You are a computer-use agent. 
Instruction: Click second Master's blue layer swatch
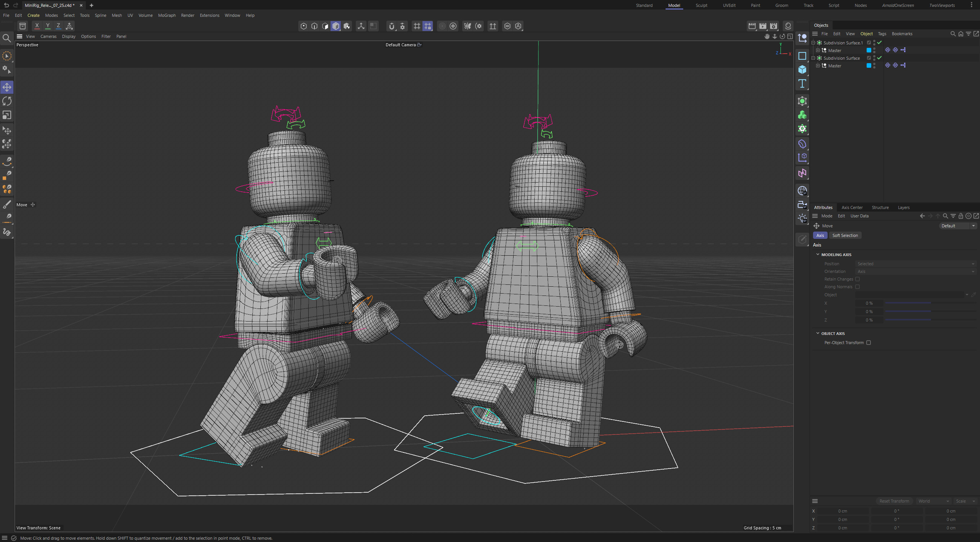869,65
